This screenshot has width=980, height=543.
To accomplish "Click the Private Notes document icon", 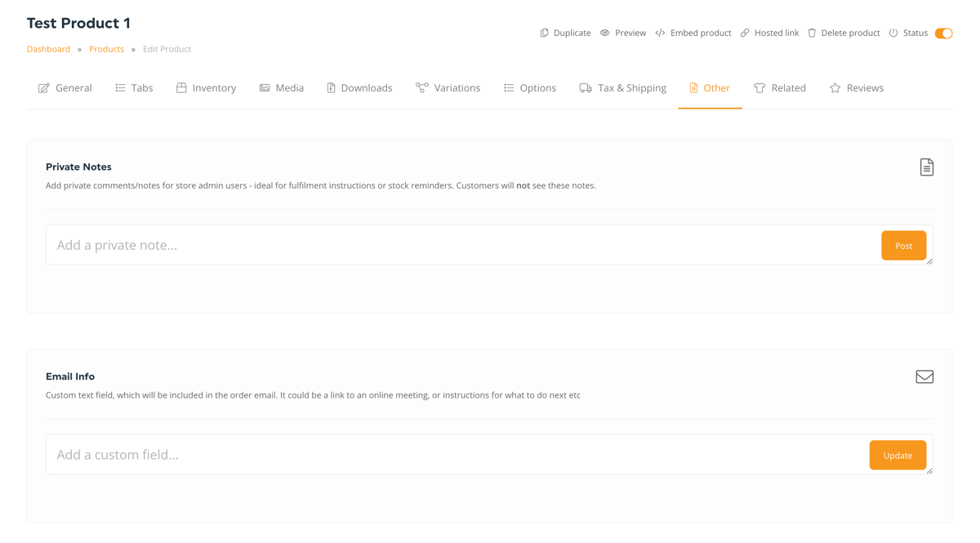I will click(x=926, y=167).
